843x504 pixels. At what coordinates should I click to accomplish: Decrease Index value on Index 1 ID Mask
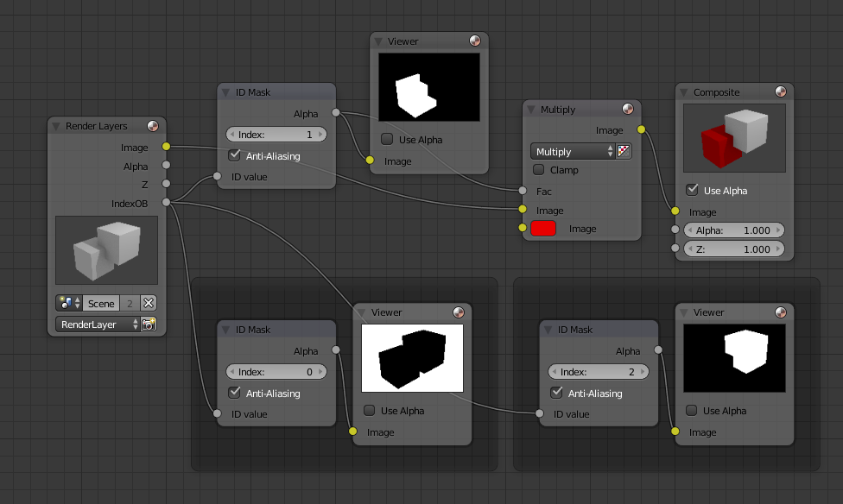tap(232, 135)
